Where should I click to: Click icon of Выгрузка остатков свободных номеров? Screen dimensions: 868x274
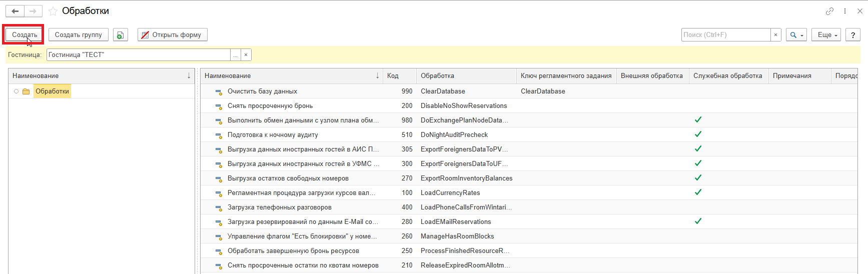click(219, 178)
